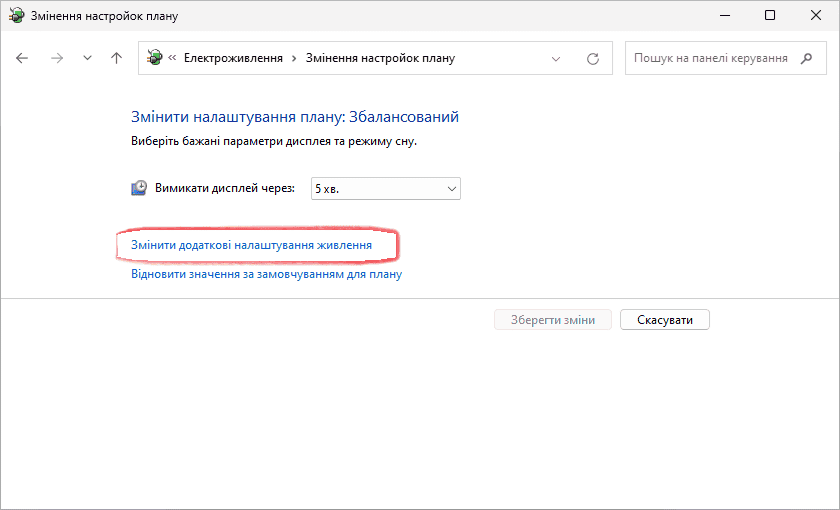This screenshot has width=840, height=510.
Task: Maximize the plan settings window
Action: [768, 15]
